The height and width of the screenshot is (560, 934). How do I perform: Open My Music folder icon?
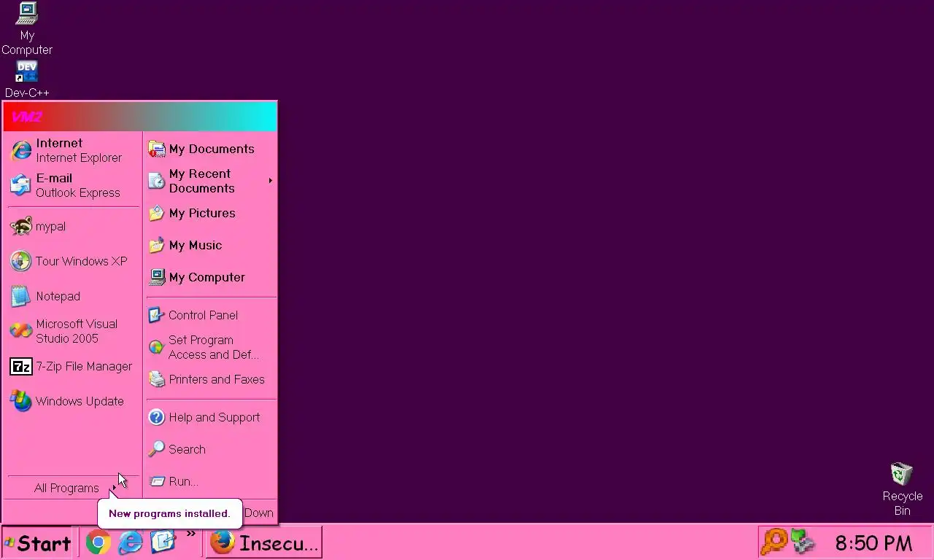tap(157, 245)
